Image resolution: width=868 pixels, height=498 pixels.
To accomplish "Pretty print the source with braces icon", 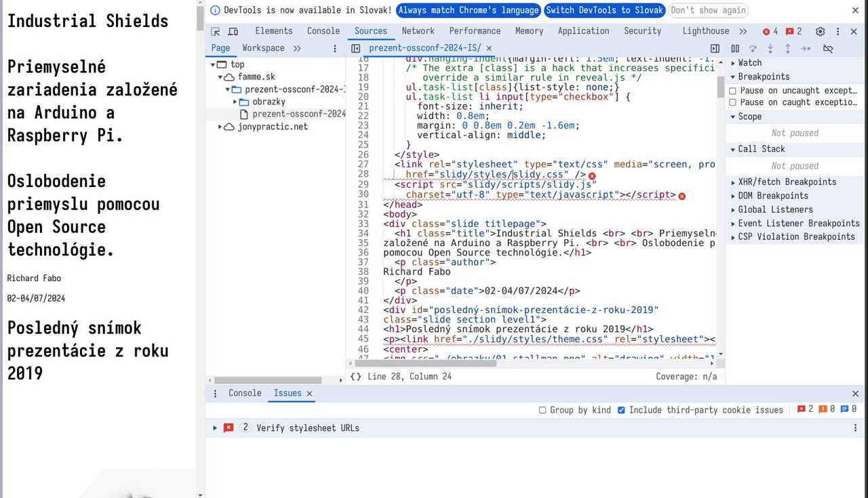I will point(356,377).
